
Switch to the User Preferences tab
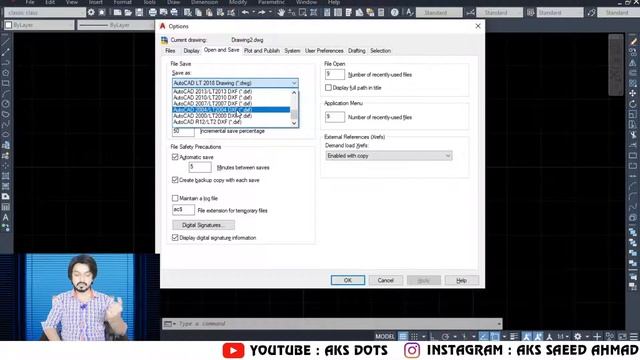pyautogui.click(x=324, y=51)
